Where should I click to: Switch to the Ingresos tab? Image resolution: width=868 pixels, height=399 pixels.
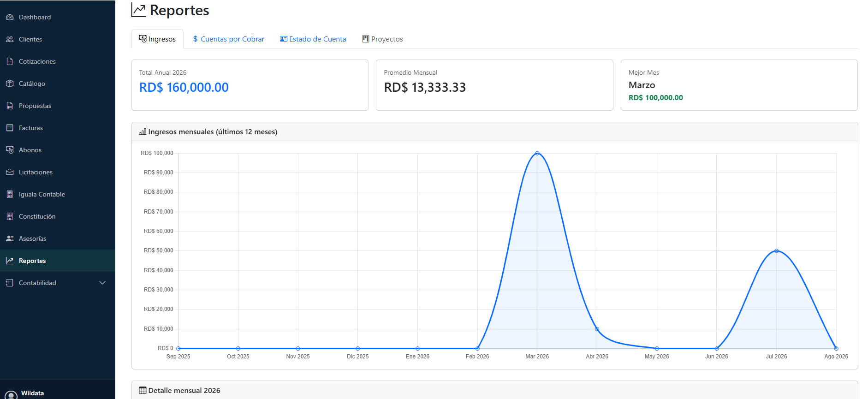(x=157, y=39)
